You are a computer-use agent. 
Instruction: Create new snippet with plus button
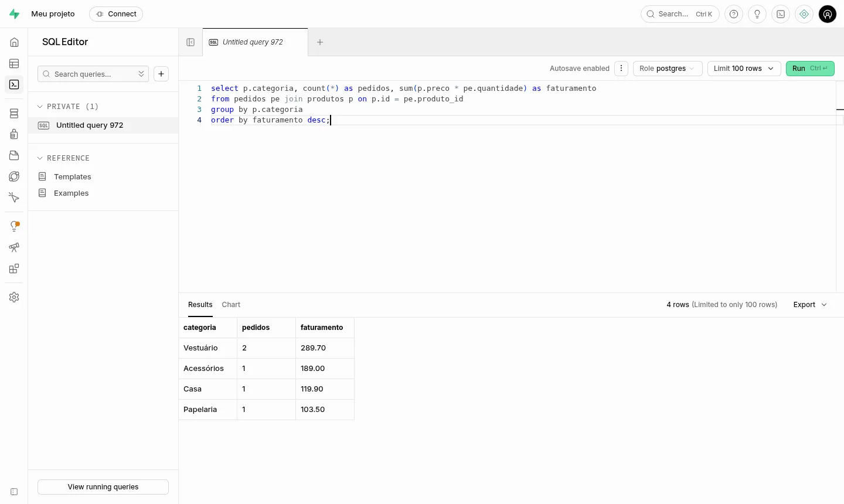coord(161,74)
